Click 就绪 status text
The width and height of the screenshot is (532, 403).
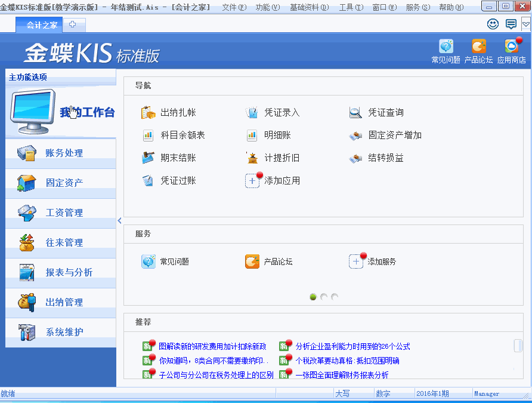pos(8,393)
